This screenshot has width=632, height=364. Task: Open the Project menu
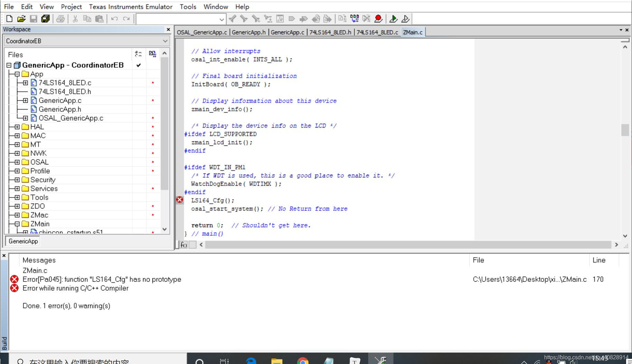click(x=71, y=7)
